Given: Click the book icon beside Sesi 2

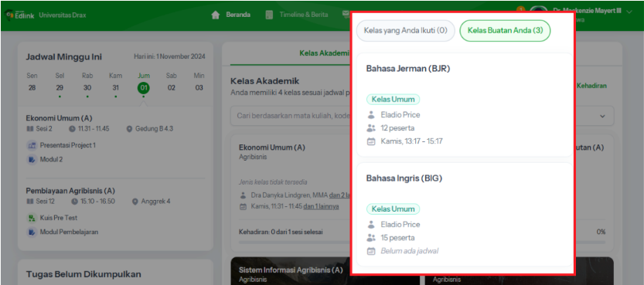Looking at the screenshot, I should pyautogui.click(x=29, y=129).
